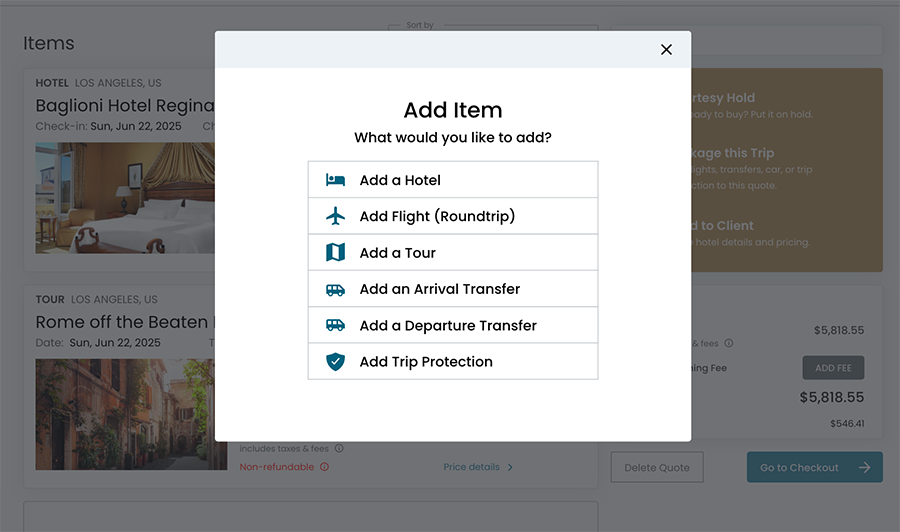This screenshot has height=532, width=900.
Task: Click the bus icon for arrival transfer
Action: coord(335,289)
